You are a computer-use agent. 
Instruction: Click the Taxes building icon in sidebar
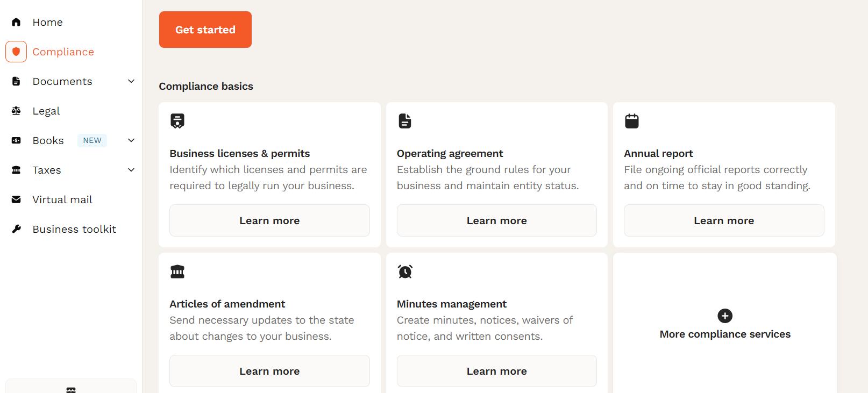(x=16, y=170)
